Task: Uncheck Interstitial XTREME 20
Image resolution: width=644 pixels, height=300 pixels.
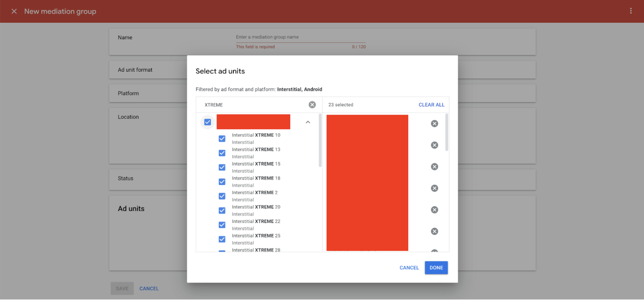Action: (222, 210)
